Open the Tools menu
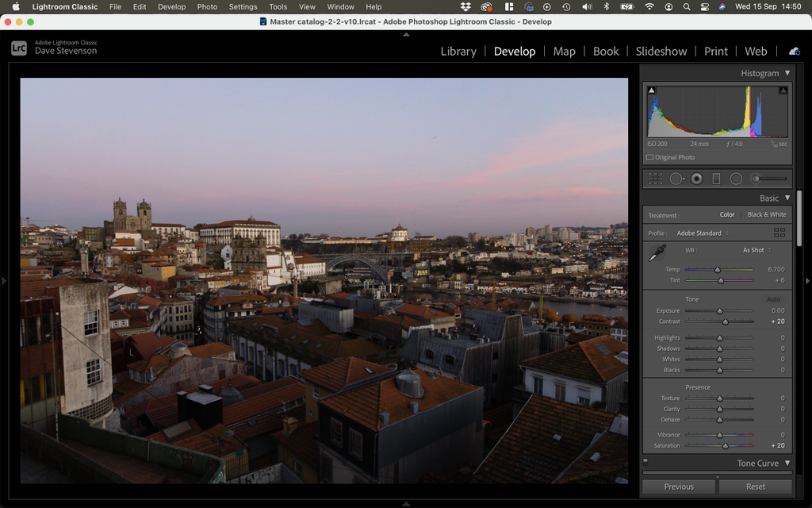 point(278,6)
